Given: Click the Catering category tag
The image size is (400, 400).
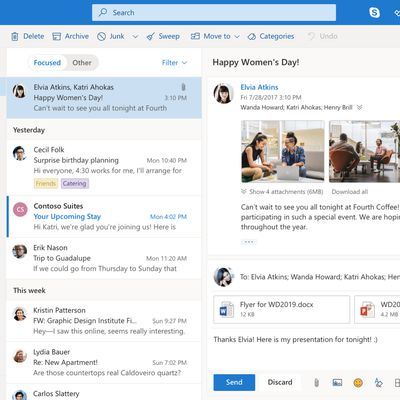Looking at the screenshot, I should tap(75, 183).
